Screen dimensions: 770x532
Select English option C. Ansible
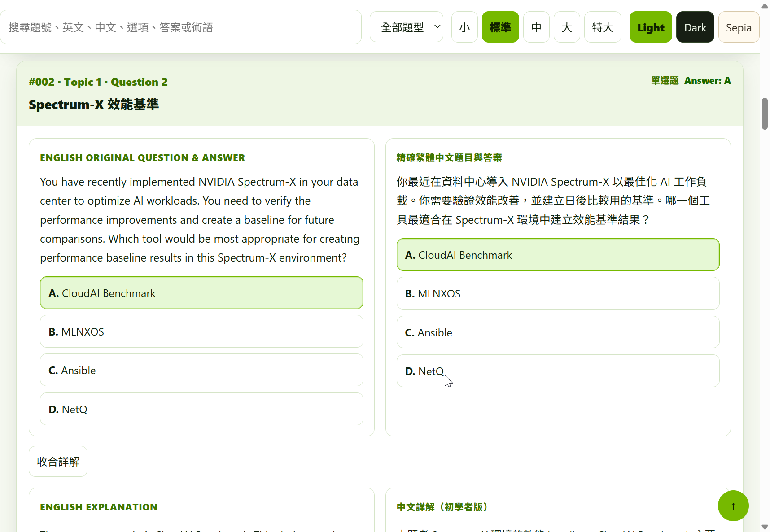coord(201,370)
